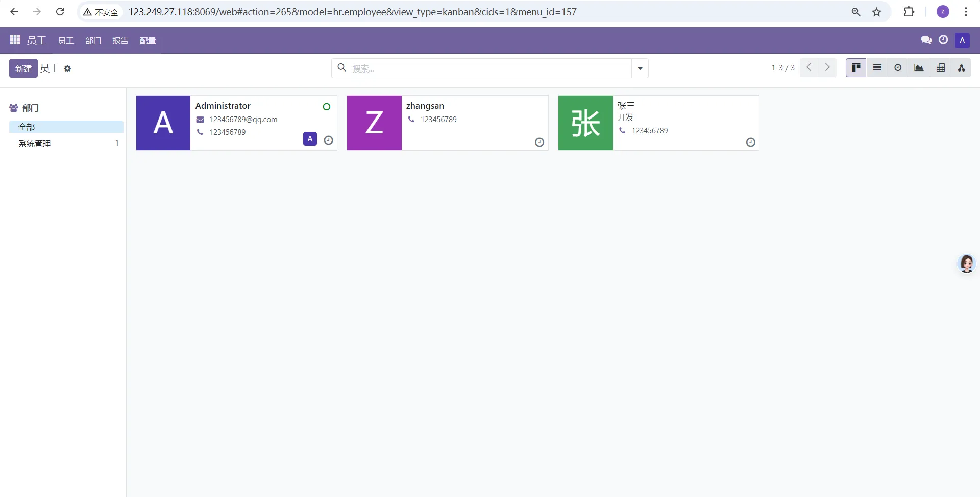Open the conversations chat icon
980x497 pixels.
point(926,40)
